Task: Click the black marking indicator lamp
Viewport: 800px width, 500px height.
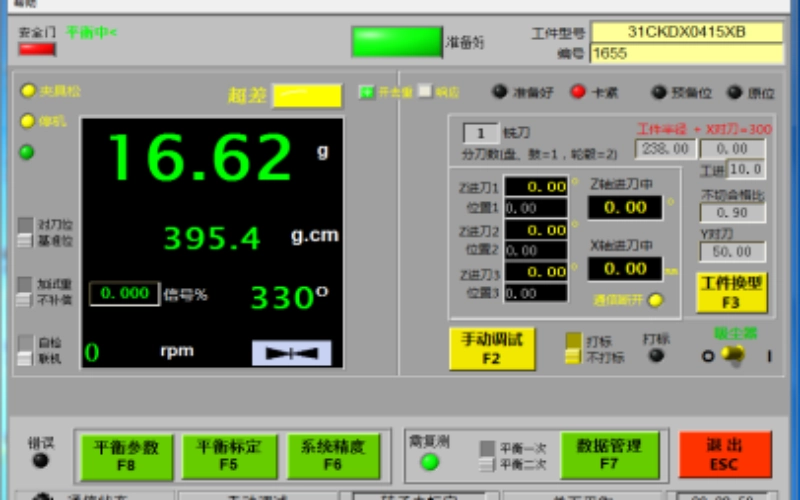Action: pyautogui.click(x=656, y=355)
